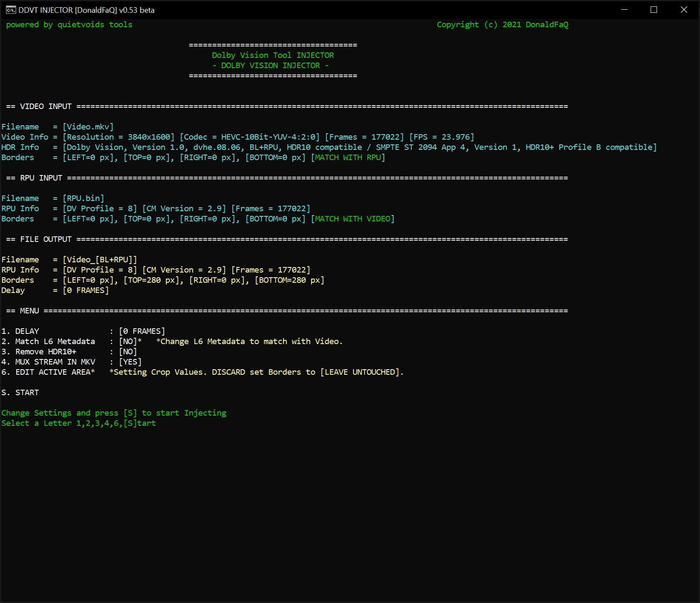Click '[DV Profile = 8]' in FILE OUTPUT section
Image resolution: width=700 pixels, height=603 pixels.
click(x=100, y=270)
